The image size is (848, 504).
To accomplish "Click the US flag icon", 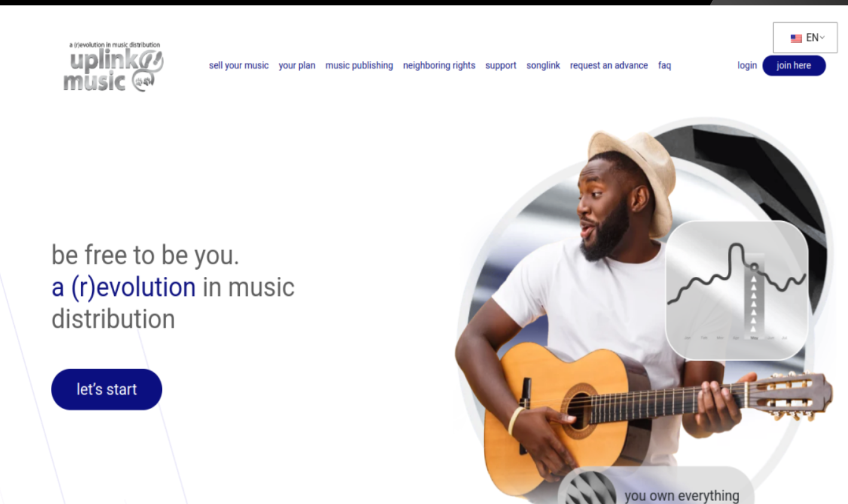I will tap(796, 38).
